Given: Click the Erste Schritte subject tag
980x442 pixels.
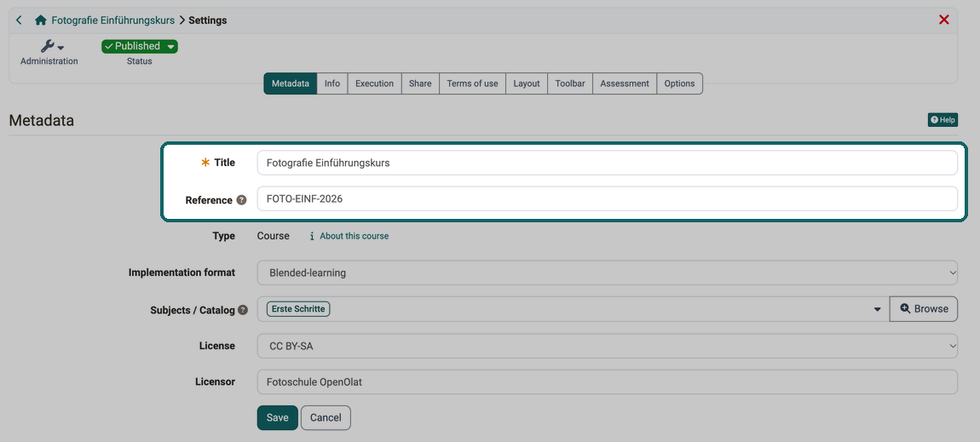Looking at the screenshot, I should [298, 308].
